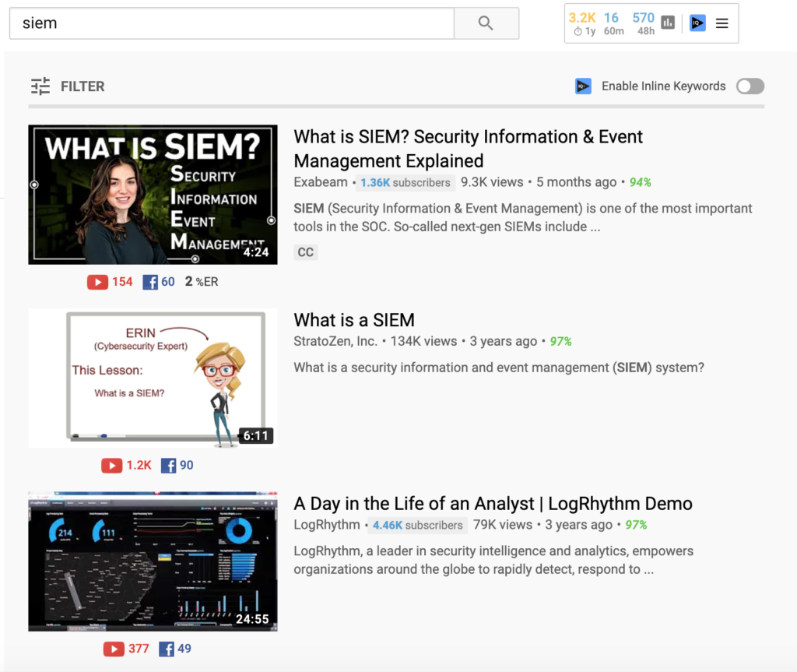Open the FILTER options

coord(68,86)
